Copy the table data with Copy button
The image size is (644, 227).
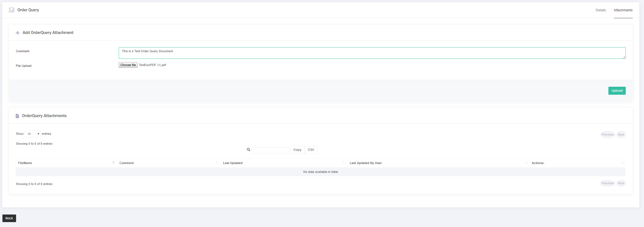click(297, 150)
